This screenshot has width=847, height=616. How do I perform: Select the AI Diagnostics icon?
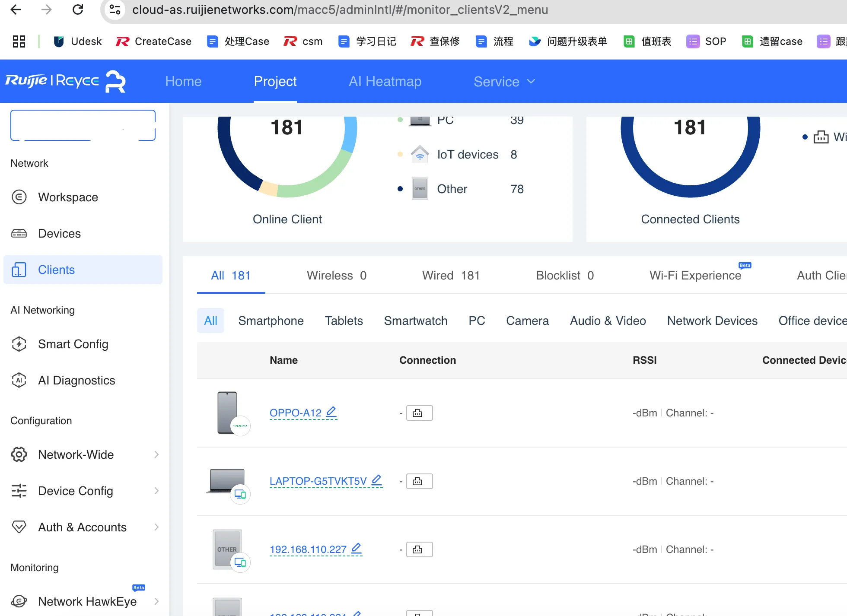pos(19,380)
